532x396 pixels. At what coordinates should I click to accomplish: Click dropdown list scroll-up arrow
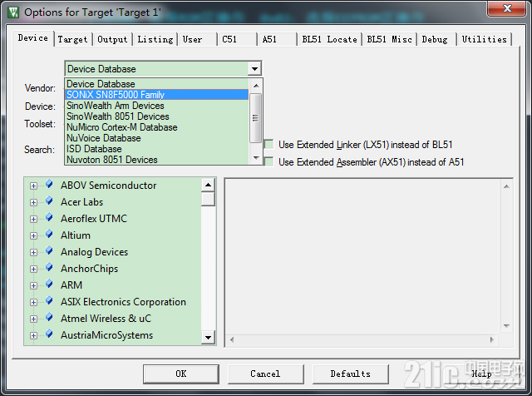(256, 86)
